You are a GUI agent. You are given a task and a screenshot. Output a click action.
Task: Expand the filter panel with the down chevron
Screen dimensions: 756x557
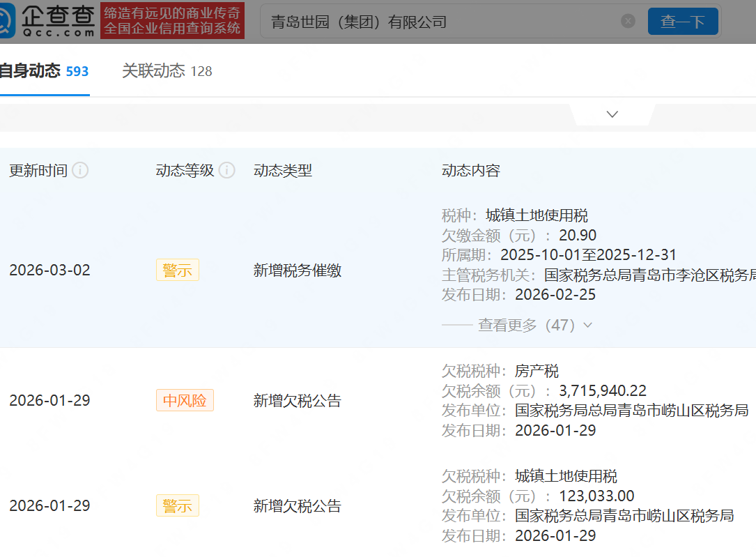(x=612, y=114)
